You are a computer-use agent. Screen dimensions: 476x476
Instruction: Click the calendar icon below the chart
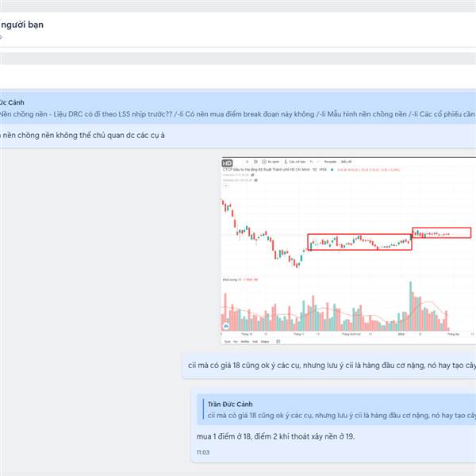point(278,341)
